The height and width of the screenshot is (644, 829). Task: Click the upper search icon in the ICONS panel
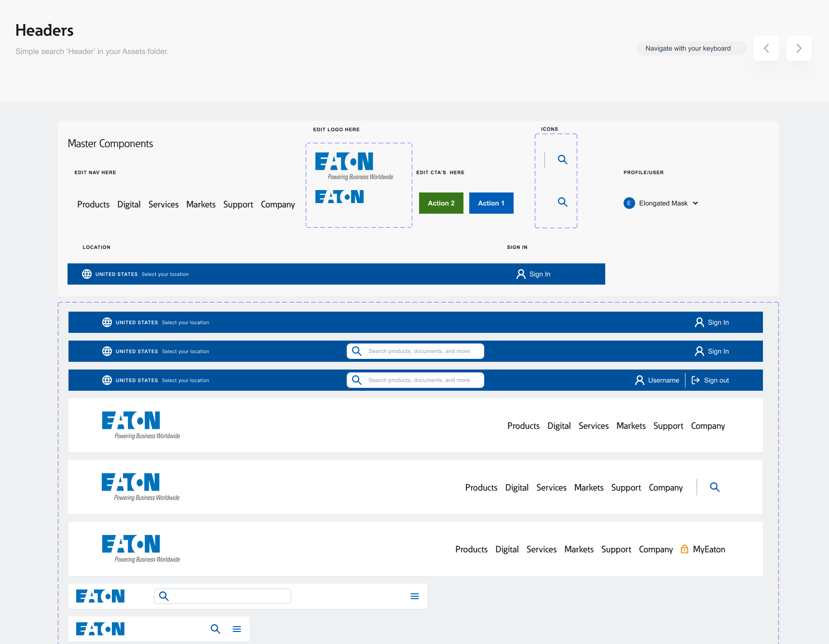[x=562, y=160]
